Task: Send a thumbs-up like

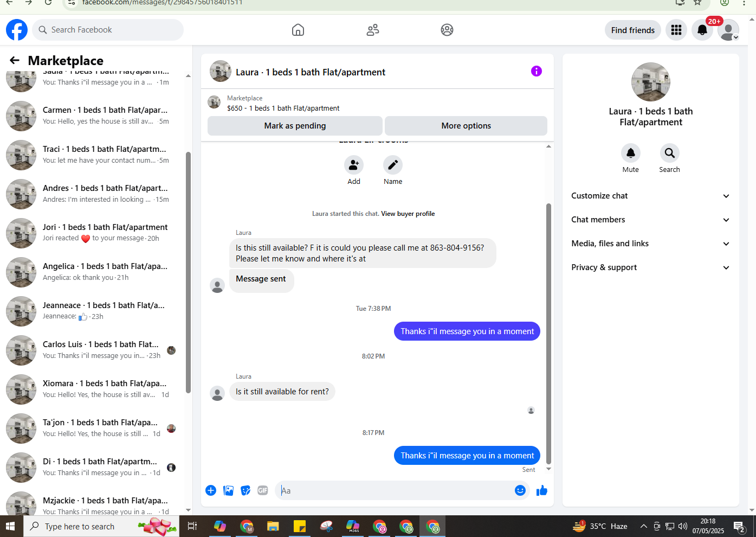Action: [x=542, y=490]
